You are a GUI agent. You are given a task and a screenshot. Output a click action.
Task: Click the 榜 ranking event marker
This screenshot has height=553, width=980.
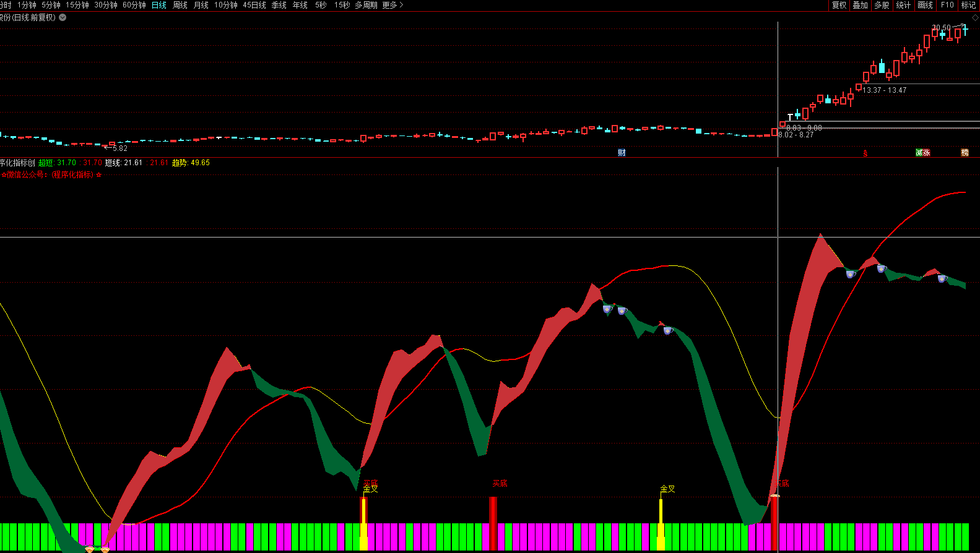[965, 153]
